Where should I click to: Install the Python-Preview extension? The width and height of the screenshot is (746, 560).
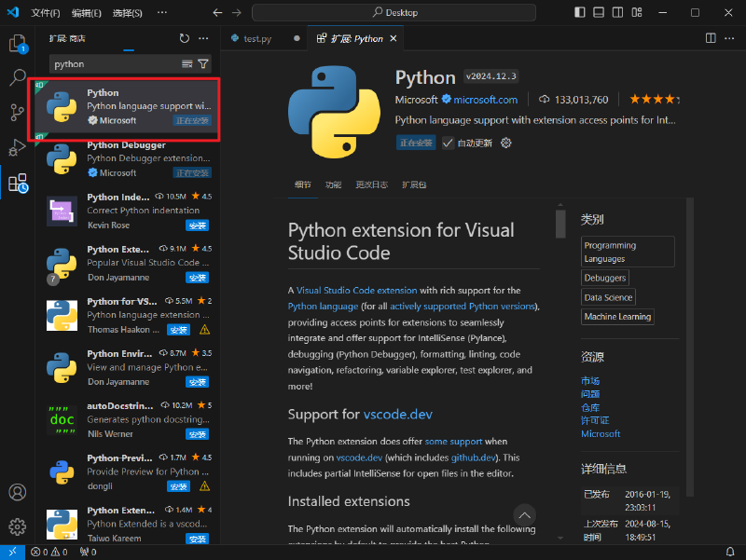pyautogui.click(x=178, y=486)
